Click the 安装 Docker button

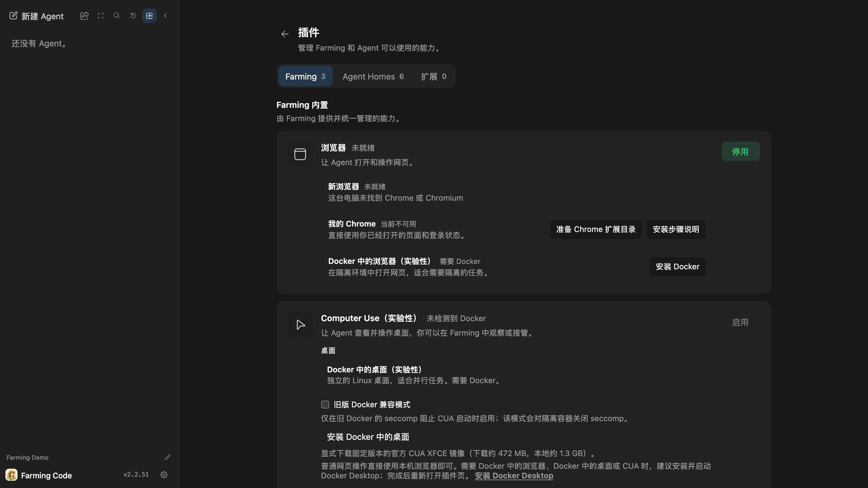(677, 267)
